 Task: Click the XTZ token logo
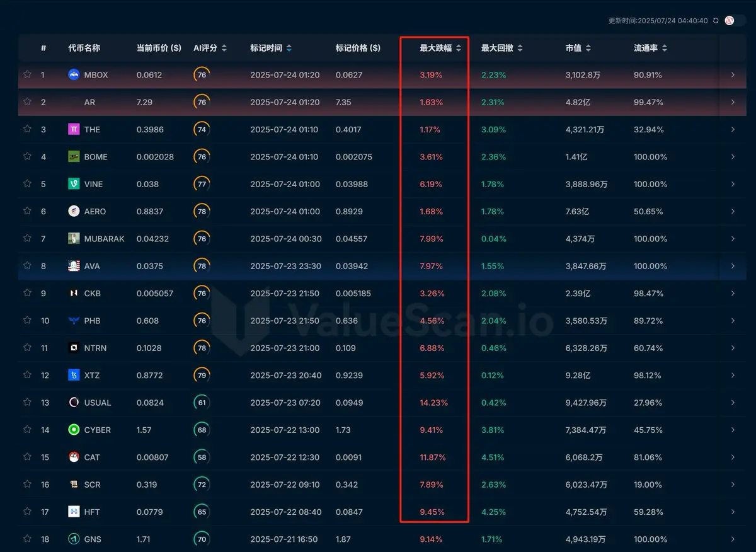click(x=74, y=375)
